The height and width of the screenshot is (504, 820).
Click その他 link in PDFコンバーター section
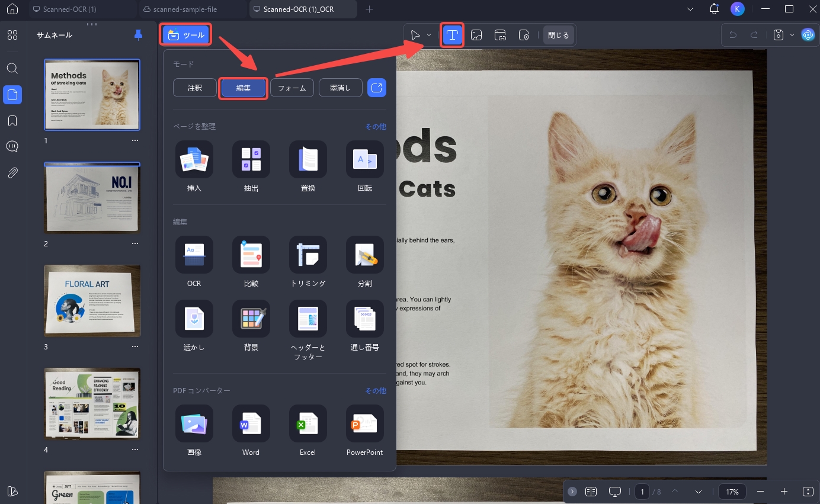[375, 391]
